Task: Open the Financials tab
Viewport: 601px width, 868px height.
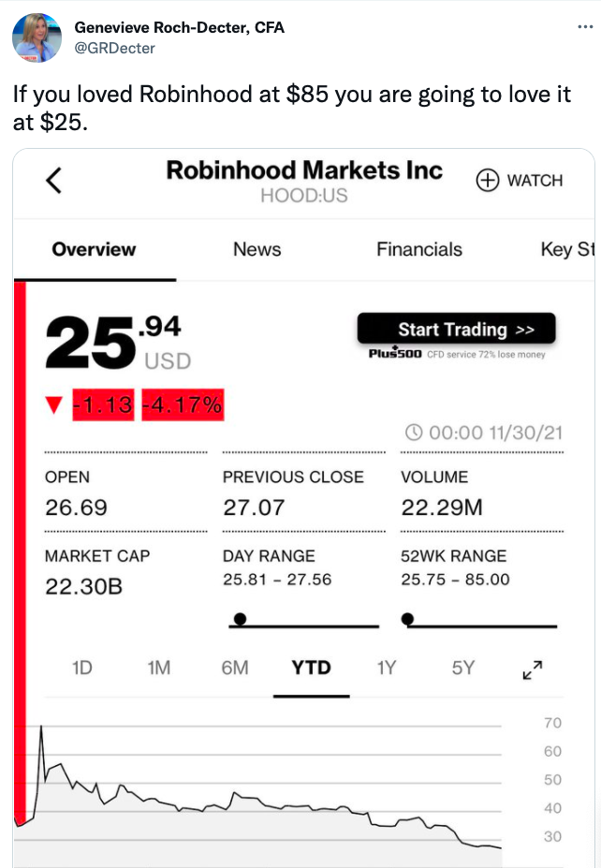Action: (419, 249)
